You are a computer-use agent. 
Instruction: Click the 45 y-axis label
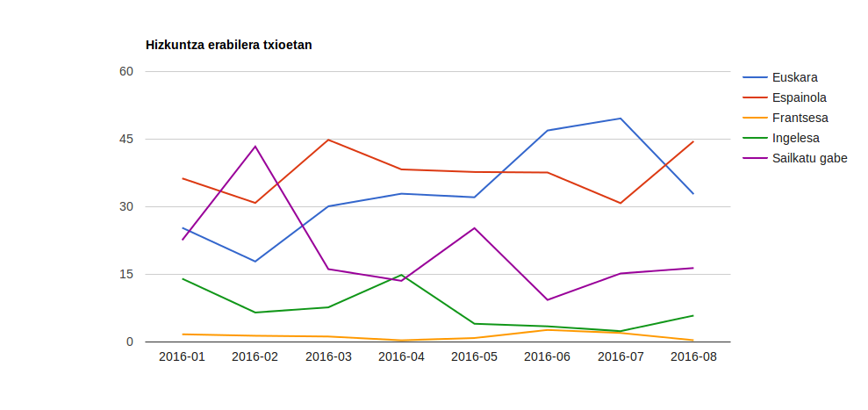pyautogui.click(x=126, y=139)
